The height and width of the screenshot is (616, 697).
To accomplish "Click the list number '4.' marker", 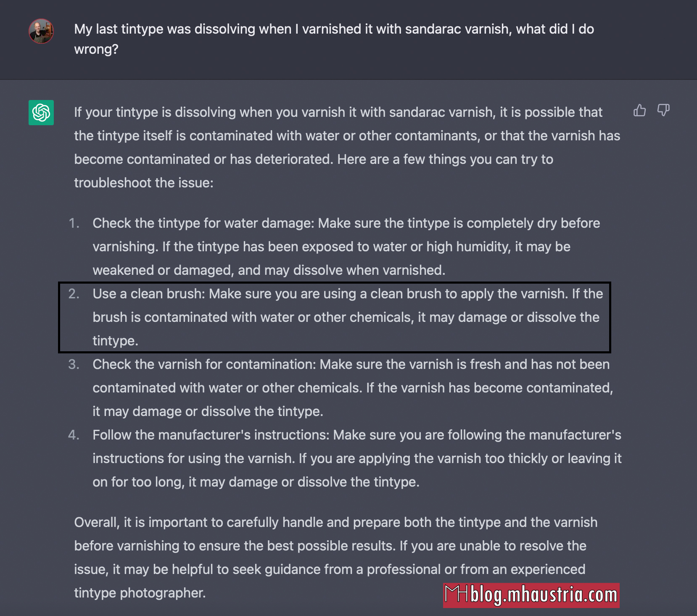I will [74, 435].
